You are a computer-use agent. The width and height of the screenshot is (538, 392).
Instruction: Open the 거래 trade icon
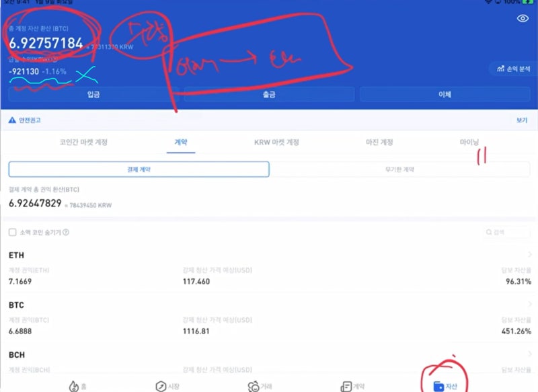[254, 386]
